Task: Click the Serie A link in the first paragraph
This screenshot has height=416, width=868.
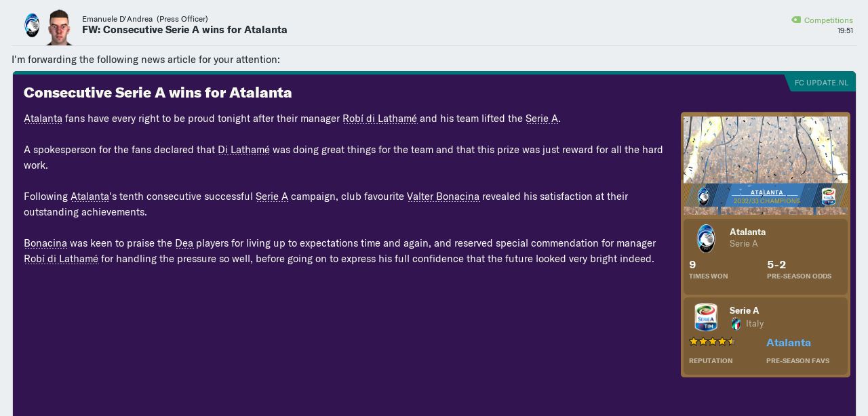Action: [541, 119]
